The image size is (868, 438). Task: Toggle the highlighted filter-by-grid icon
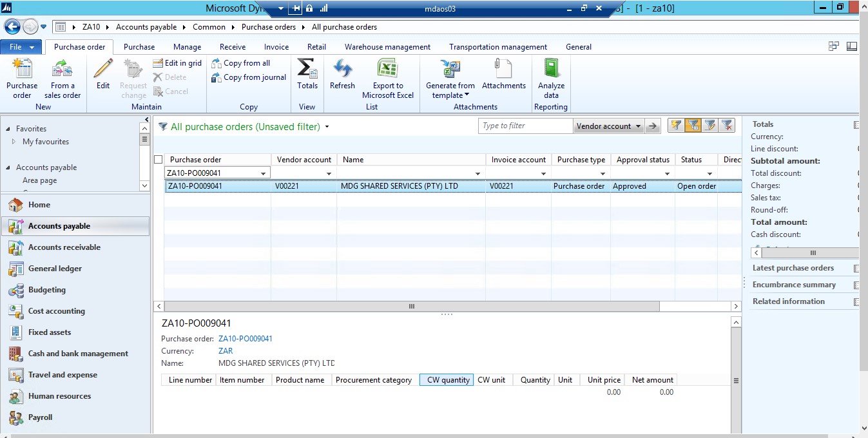693,126
